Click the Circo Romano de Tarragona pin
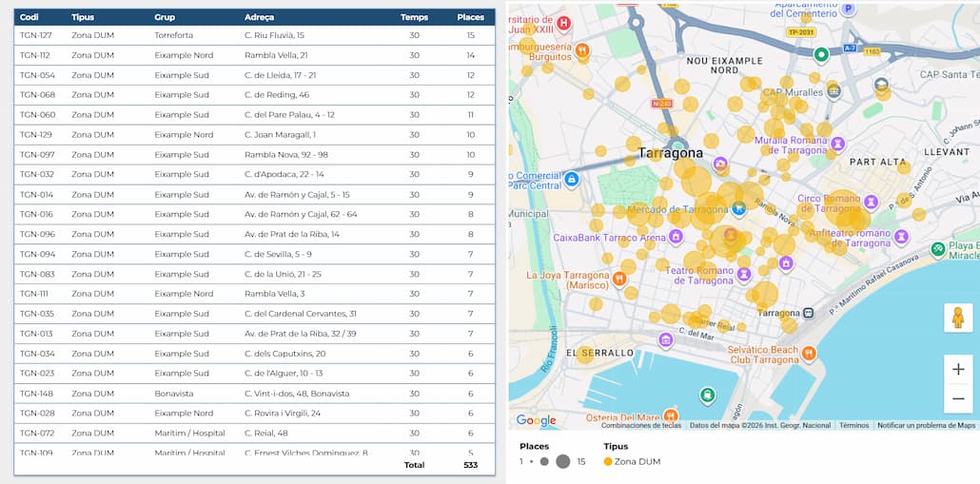 (x=872, y=202)
